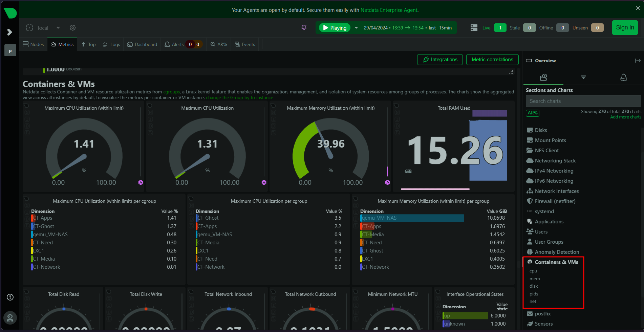
Task: Switch to the Alerts tab
Action: point(183,44)
